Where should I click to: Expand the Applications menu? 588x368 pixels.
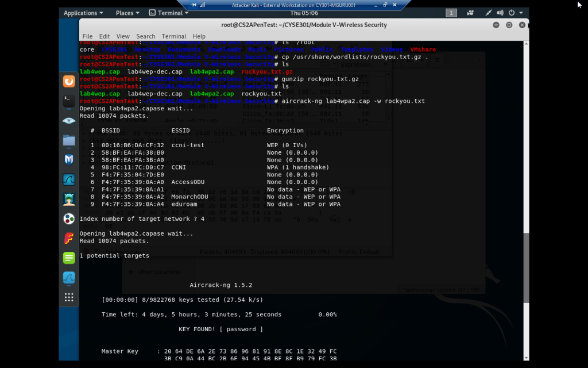pos(83,13)
